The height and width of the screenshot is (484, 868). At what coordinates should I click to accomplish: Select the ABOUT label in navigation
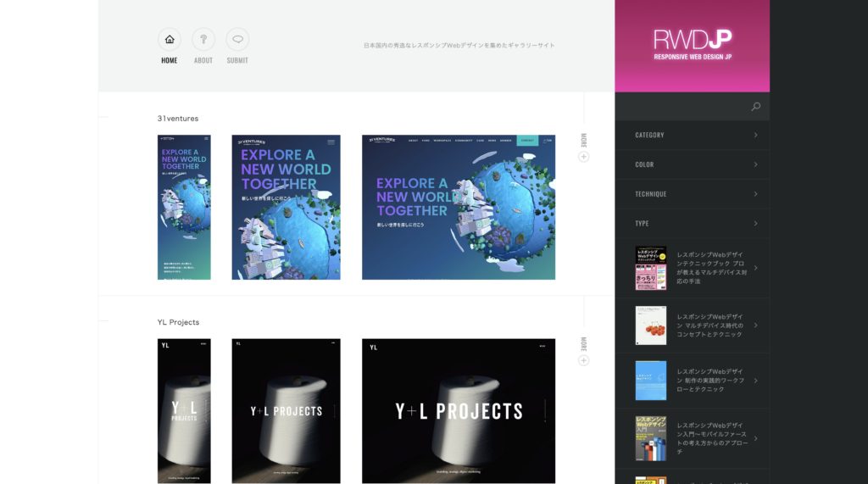point(203,60)
